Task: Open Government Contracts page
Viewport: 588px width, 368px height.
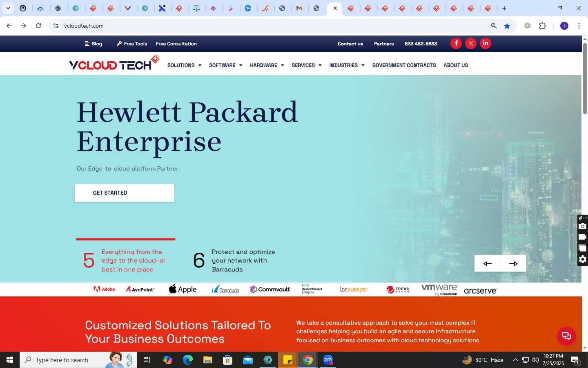Action: 404,65
